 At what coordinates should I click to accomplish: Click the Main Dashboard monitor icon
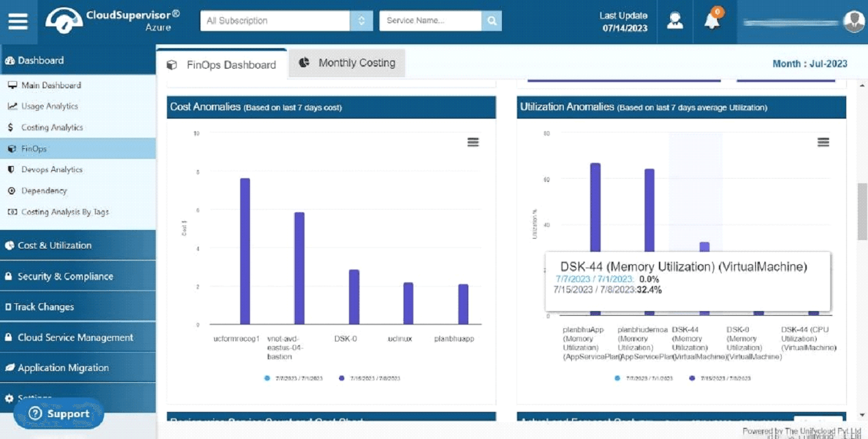pyautogui.click(x=12, y=85)
